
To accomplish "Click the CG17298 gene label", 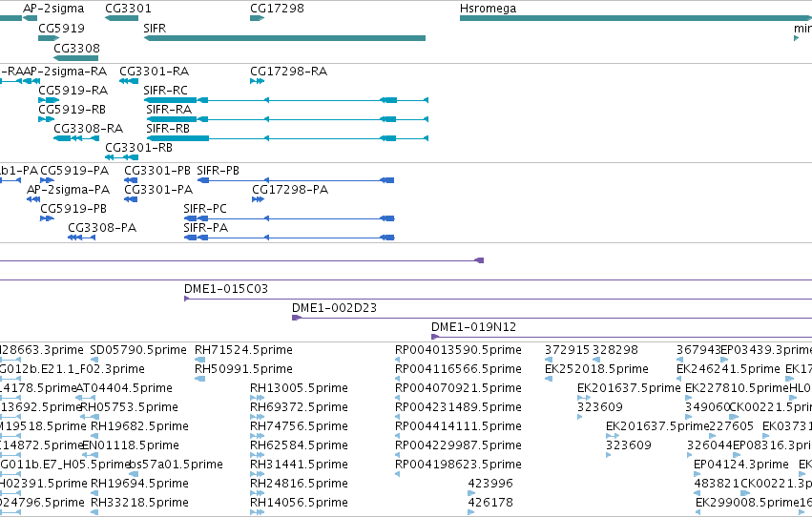I will 277,9.
